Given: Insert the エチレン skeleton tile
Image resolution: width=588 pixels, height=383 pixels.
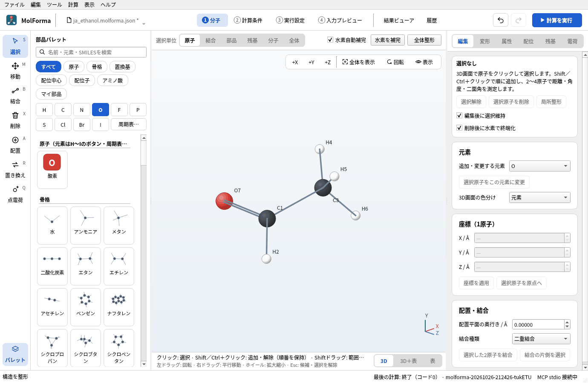Looking at the screenshot, I should pyautogui.click(x=119, y=266).
